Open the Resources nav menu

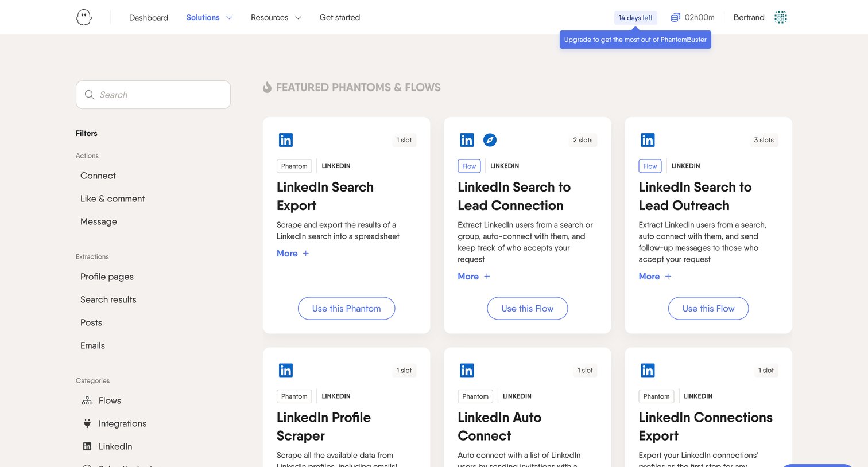pos(270,18)
